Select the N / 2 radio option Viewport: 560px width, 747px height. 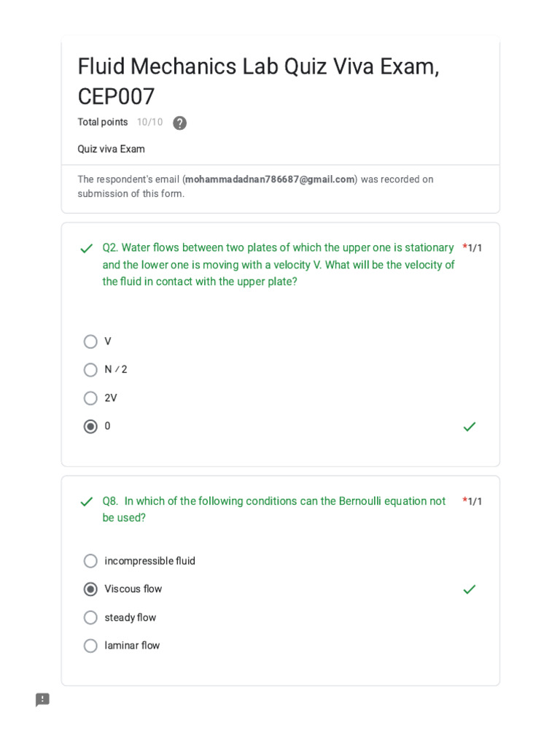coord(90,370)
